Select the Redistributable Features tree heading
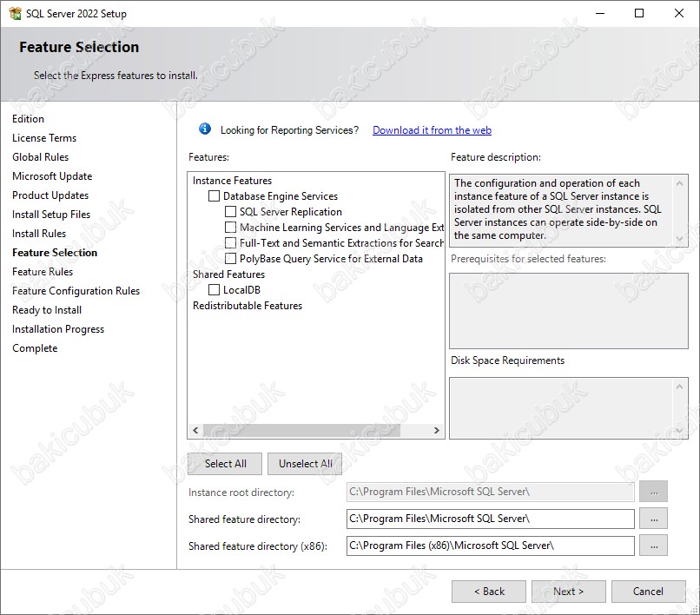Screen dimensions: 700x615 point(248,306)
